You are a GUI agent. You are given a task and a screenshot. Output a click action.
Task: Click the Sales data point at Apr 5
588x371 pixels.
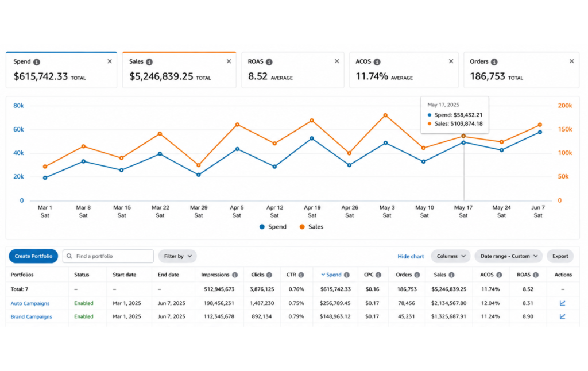pyautogui.click(x=237, y=125)
